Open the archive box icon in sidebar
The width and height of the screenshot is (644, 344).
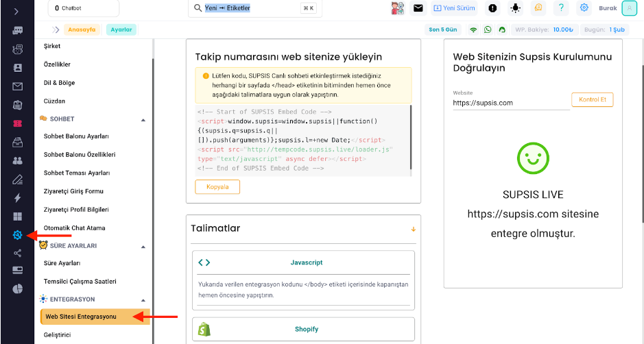pos(18,142)
